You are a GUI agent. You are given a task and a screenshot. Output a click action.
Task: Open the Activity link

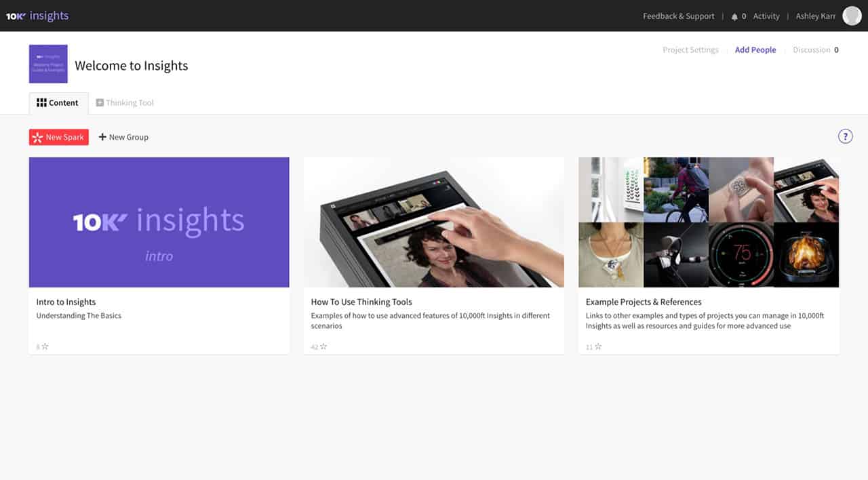coord(766,16)
